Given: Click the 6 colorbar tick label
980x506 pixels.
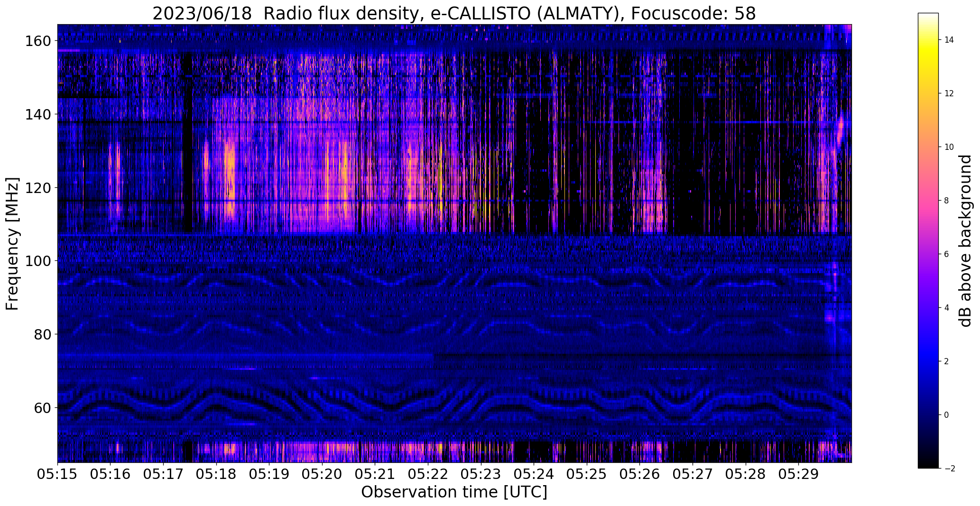Looking at the screenshot, I should pos(947,254).
